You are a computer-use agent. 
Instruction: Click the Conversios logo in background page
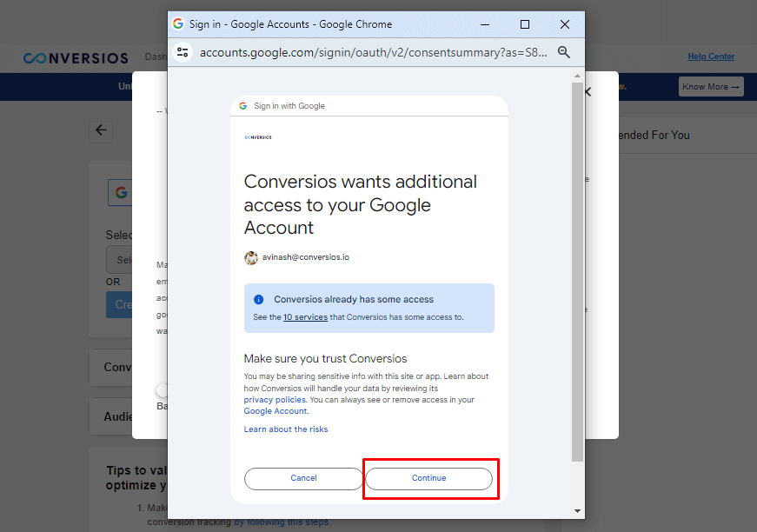click(x=76, y=58)
